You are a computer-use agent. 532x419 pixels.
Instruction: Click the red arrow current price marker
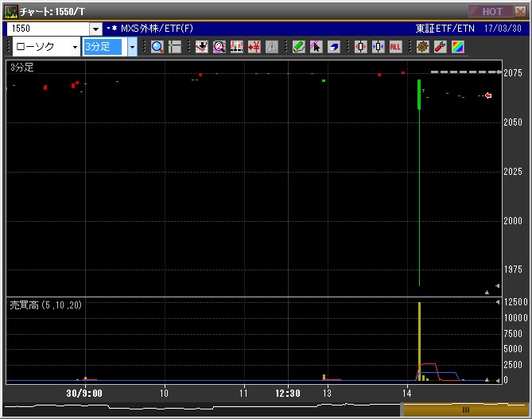pos(488,95)
